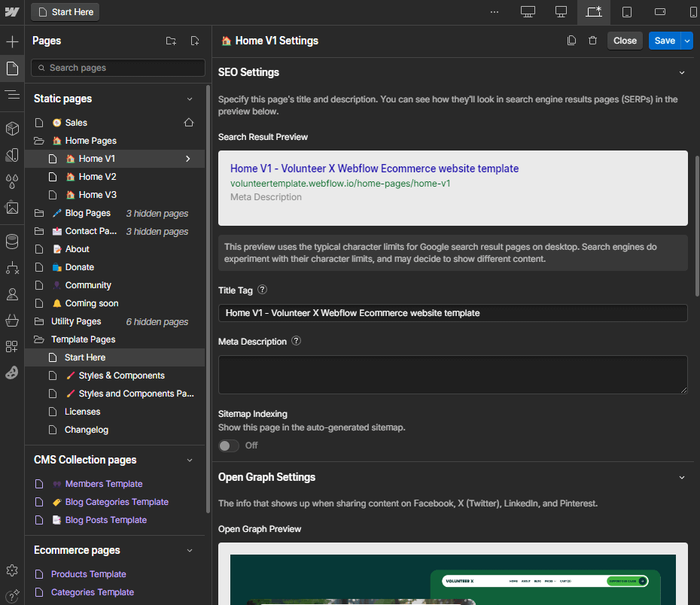Click the Search pages field
The width and height of the screenshot is (700, 605).
(117, 68)
